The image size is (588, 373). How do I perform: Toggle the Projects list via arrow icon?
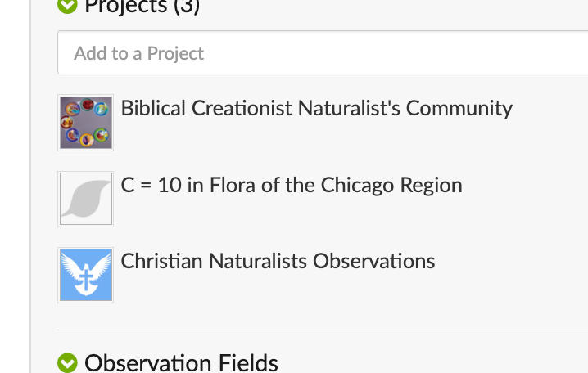[x=67, y=6]
